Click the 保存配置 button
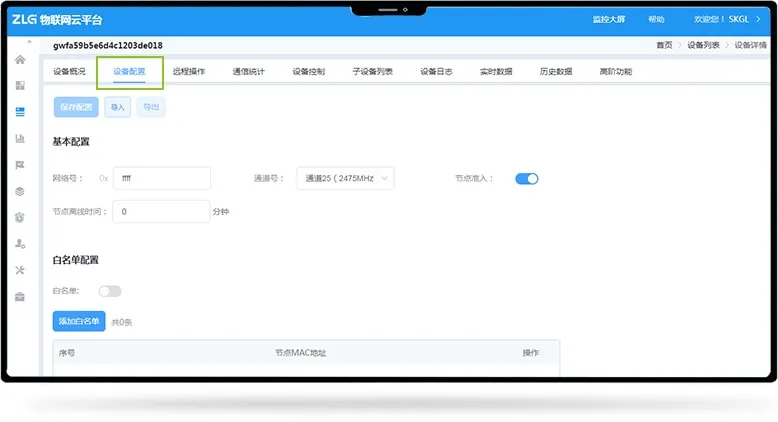The height and width of the screenshot is (422, 778). click(76, 107)
